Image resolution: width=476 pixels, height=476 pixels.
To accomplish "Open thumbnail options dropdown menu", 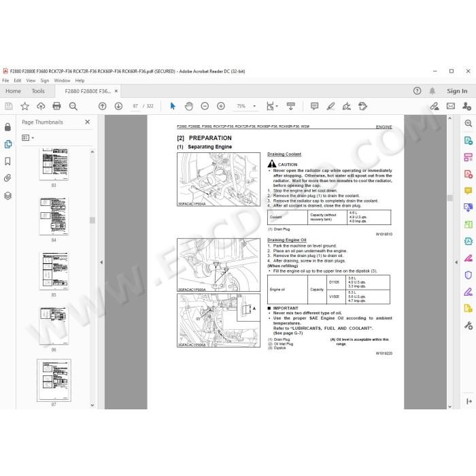I will 28,138.
